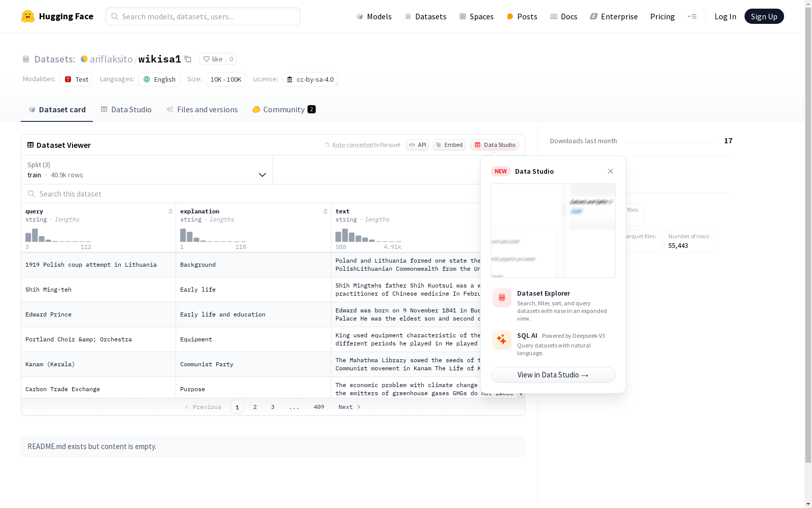
Task: Switch to the Data Studio tab
Action: tap(126, 109)
